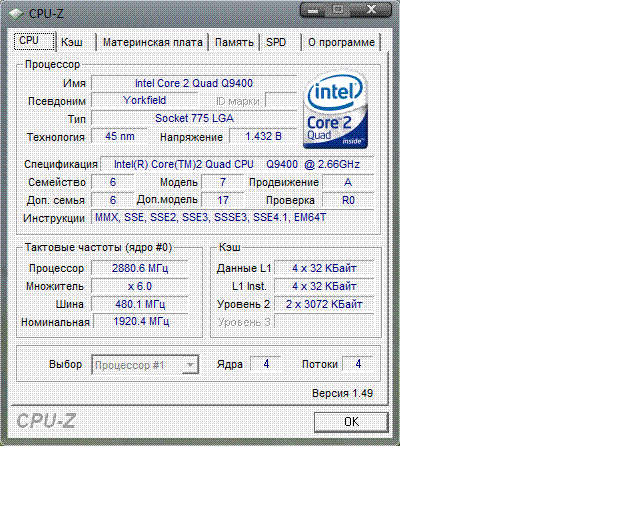
Task: Click the Продвижение value A
Action: click(348, 182)
